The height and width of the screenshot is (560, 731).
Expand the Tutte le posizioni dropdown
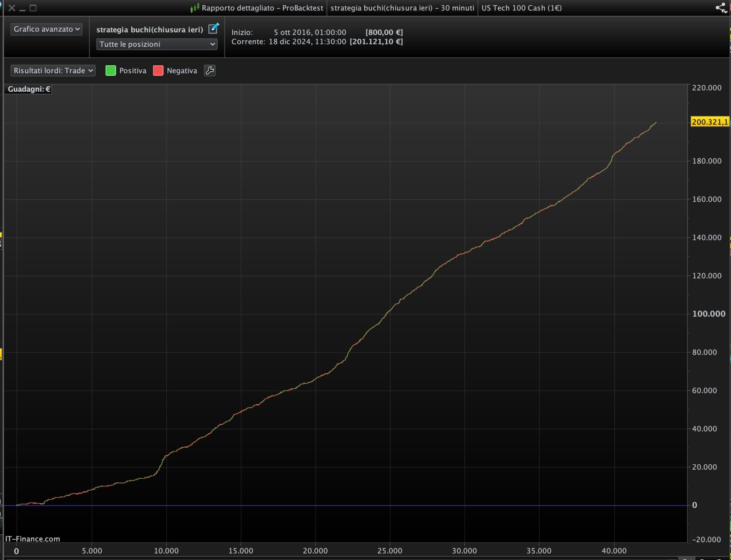click(x=157, y=44)
